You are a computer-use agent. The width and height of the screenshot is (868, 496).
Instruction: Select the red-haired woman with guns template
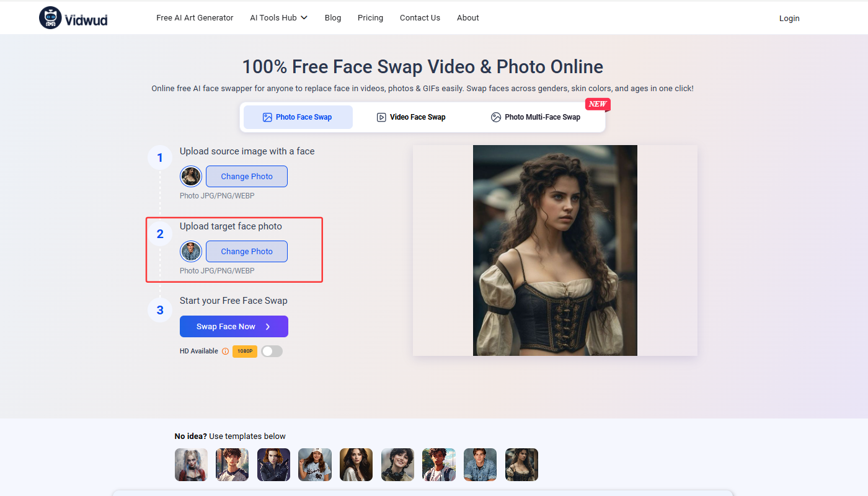pos(273,464)
